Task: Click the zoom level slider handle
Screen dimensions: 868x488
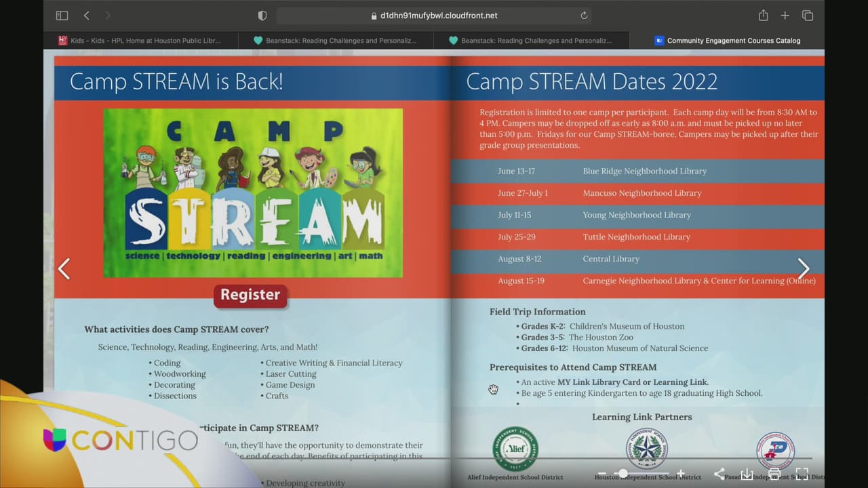Action: point(623,474)
